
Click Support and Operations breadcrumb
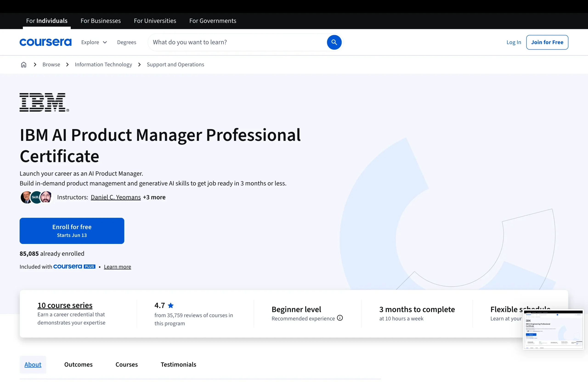[175, 65]
